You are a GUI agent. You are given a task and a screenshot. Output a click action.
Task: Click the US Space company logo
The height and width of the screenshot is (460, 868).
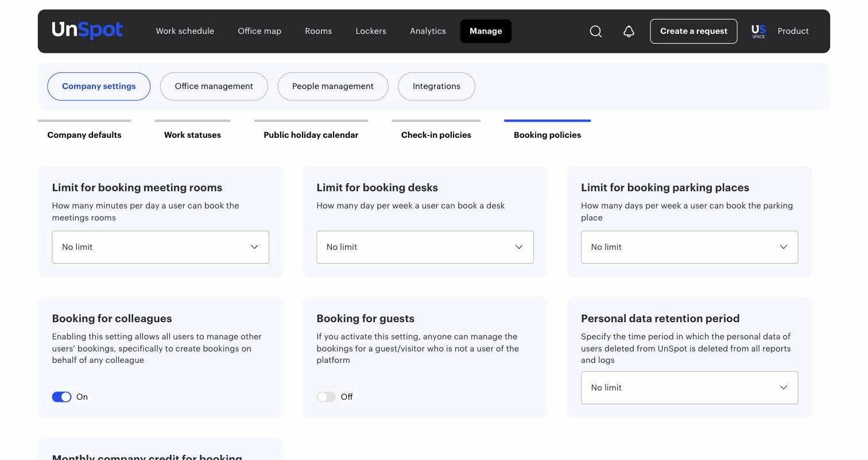758,31
